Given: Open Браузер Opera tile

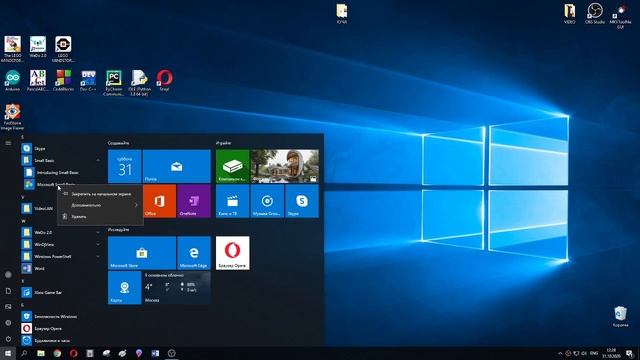Looking at the screenshot, I should click(x=232, y=253).
